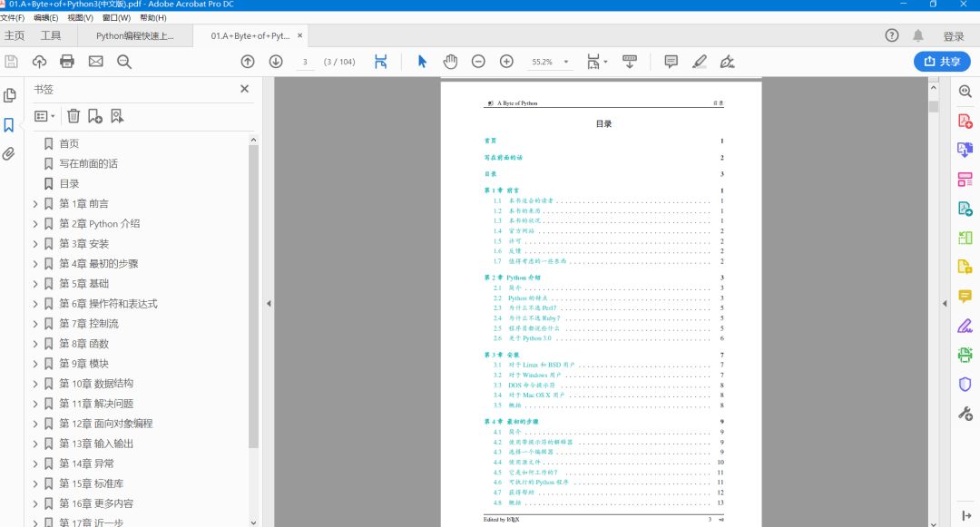Open the add comment note tool
The width and height of the screenshot is (980, 527).
coord(671,61)
